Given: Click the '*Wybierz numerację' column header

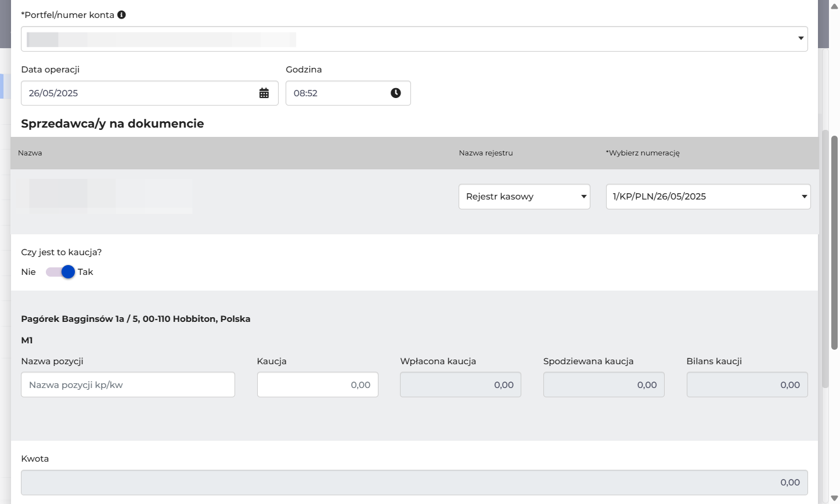Looking at the screenshot, I should [x=643, y=153].
